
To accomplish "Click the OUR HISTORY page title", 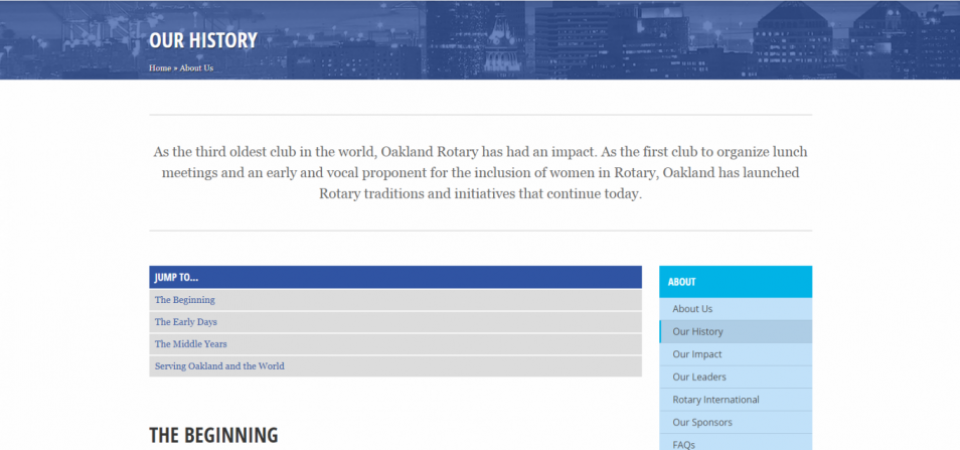I will 203,40.
